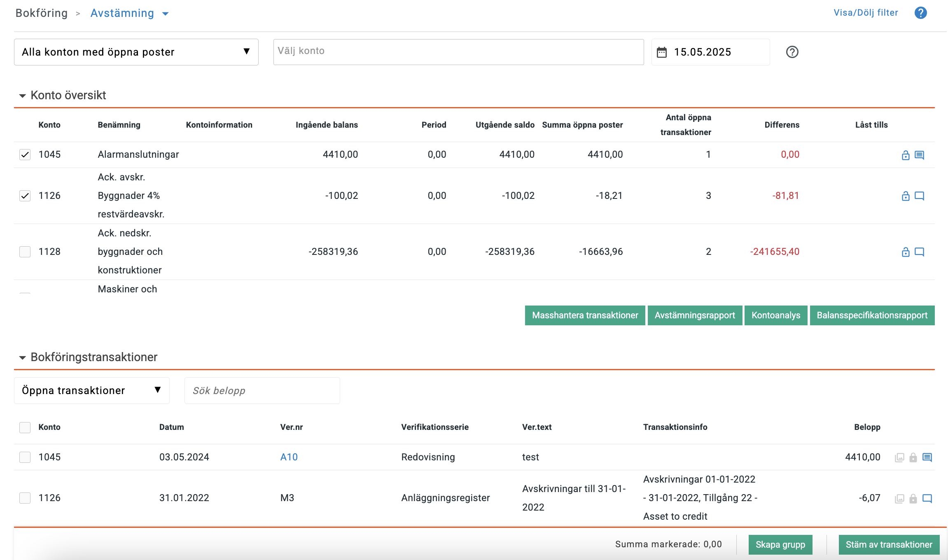
Task: Open voucher link A10
Action: [x=289, y=457]
